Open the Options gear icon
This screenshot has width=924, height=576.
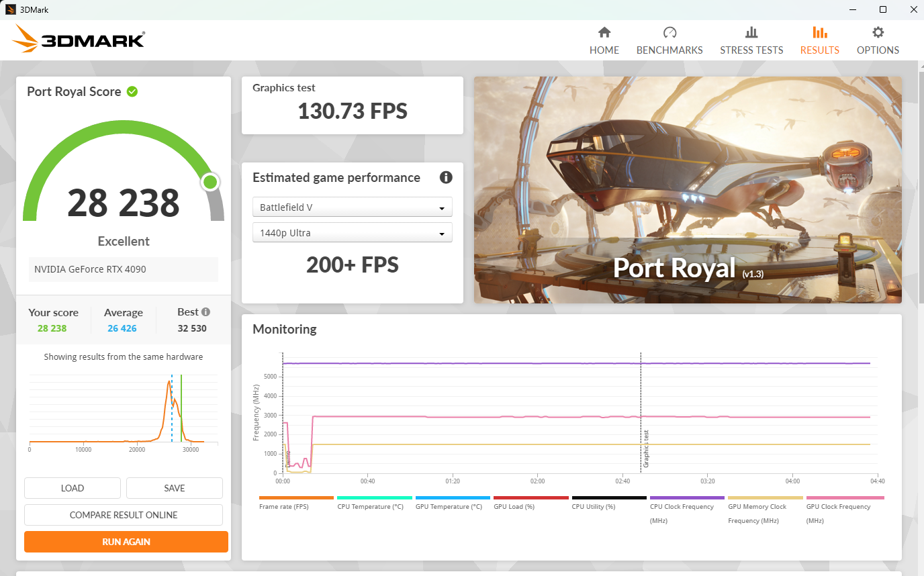tap(878, 32)
